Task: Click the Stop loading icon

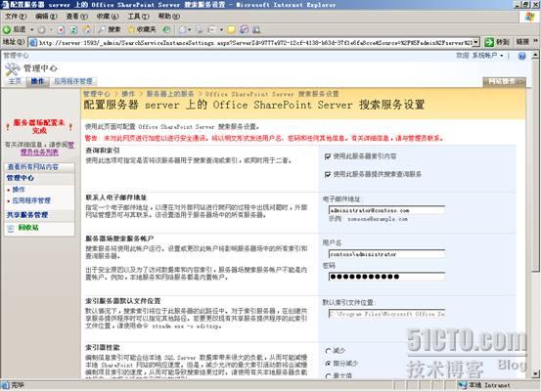Action: [61, 30]
